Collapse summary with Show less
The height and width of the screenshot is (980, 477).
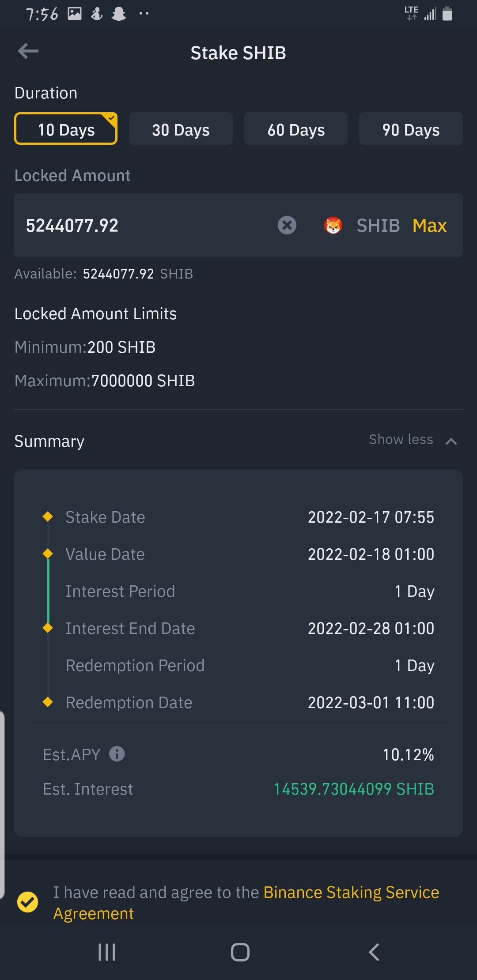(401, 440)
